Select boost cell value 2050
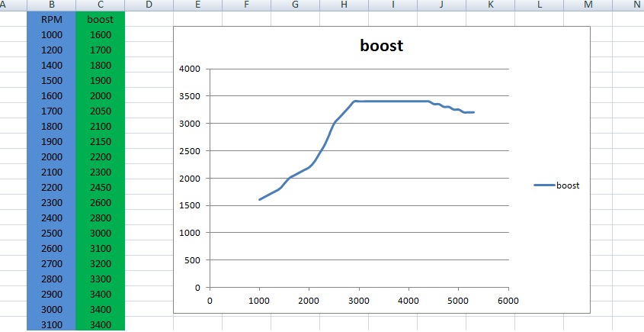The image size is (644, 332). (x=100, y=111)
